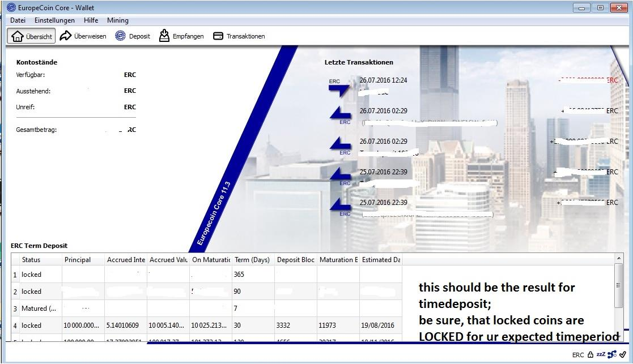
Task: Open the Überweisen send page
Action: (x=83, y=36)
